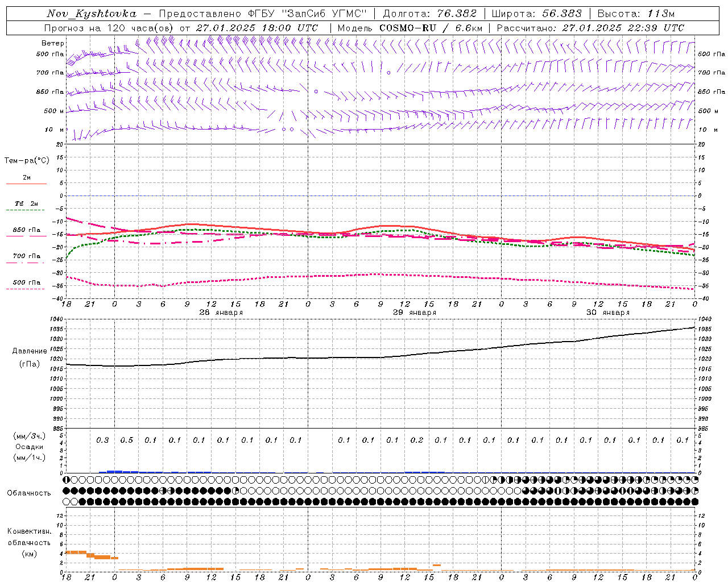728x582 pixels.
Task: Click the 29 января date label
Action: (x=415, y=313)
